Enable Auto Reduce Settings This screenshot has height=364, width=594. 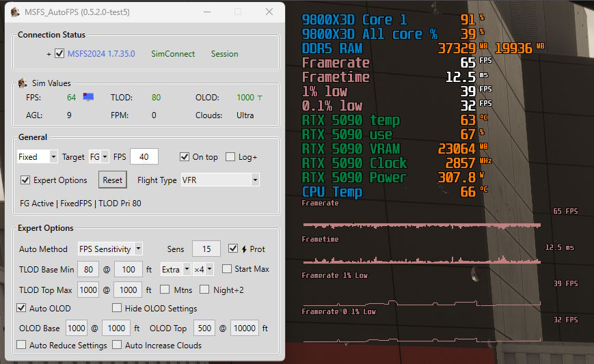click(x=22, y=345)
